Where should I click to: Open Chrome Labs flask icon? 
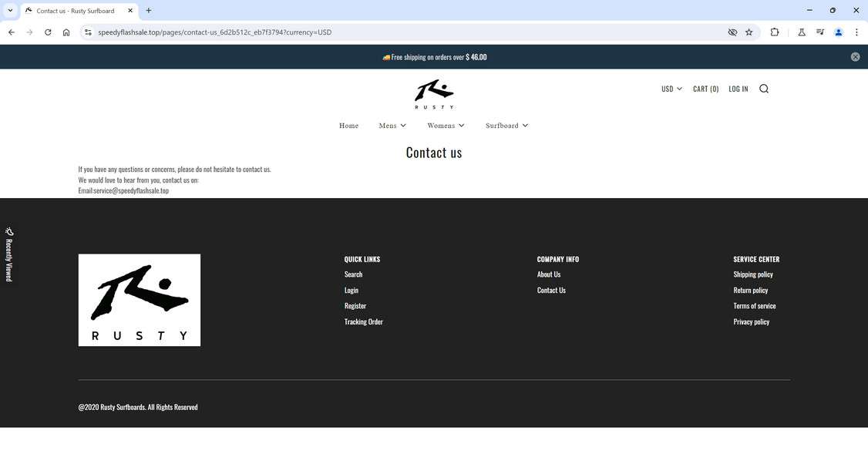(802, 32)
